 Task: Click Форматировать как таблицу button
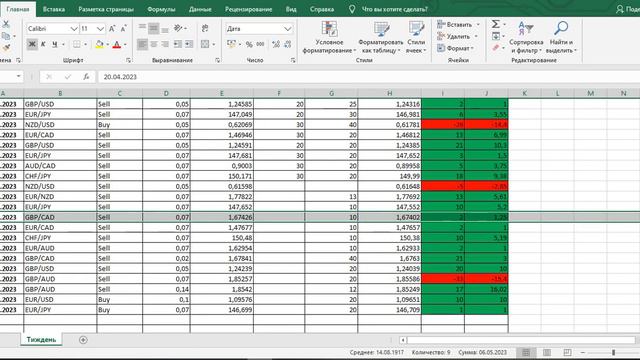[380, 37]
